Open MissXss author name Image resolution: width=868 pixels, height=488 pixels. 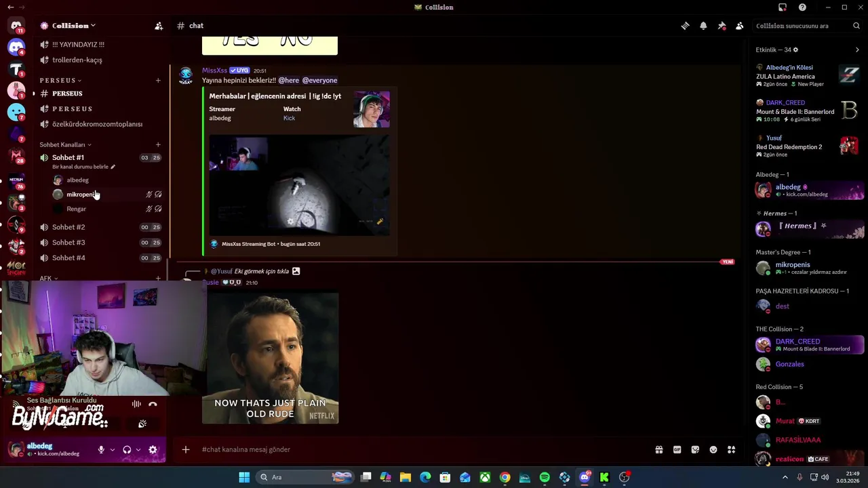(214, 70)
